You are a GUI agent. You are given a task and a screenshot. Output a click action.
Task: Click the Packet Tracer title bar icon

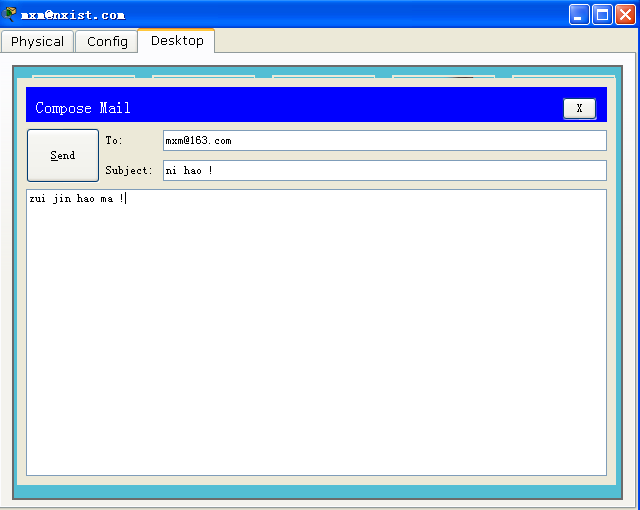click(9, 14)
